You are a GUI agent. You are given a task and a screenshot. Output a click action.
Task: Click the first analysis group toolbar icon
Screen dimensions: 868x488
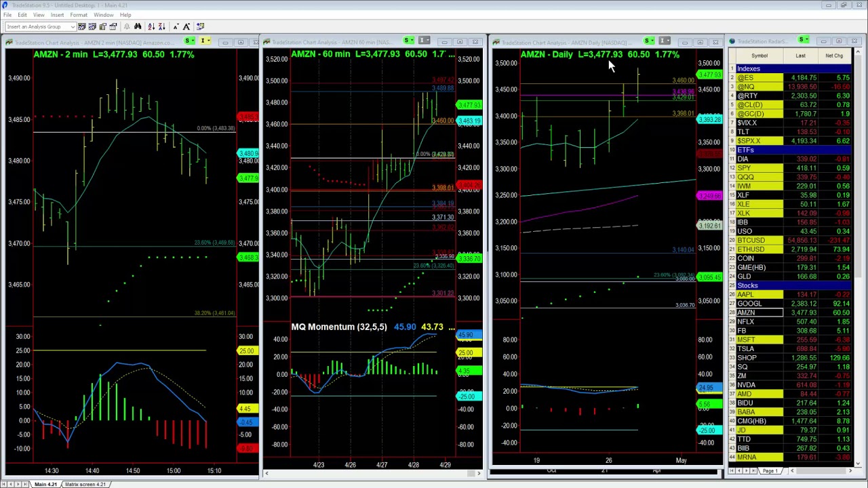[81, 26]
